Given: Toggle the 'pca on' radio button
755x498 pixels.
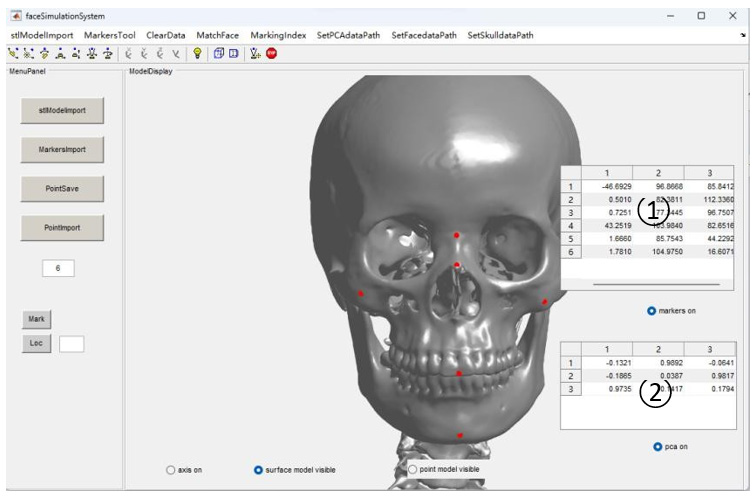Looking at the screenshot, I should pyautogui.click(x=658, y=446).
